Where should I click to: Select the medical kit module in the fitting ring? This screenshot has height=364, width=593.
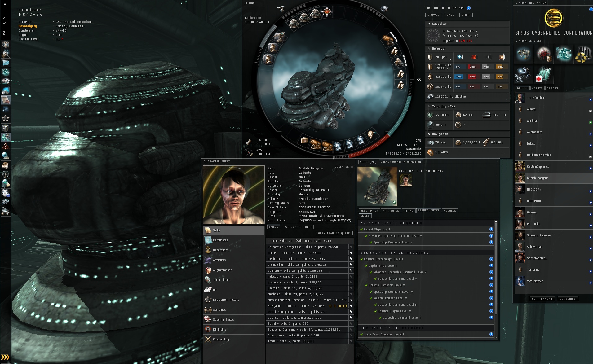pos(304,141)
